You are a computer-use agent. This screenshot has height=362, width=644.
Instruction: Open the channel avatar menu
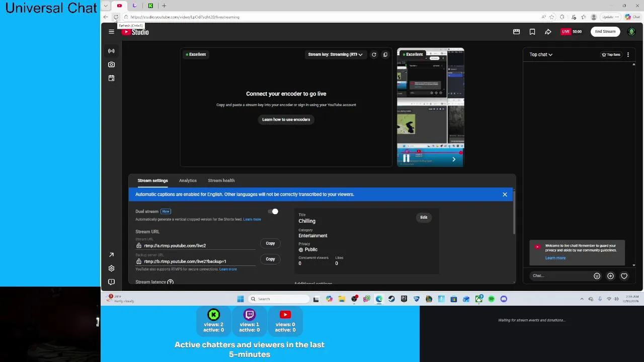pyautogui.click(x=631, y=32)
